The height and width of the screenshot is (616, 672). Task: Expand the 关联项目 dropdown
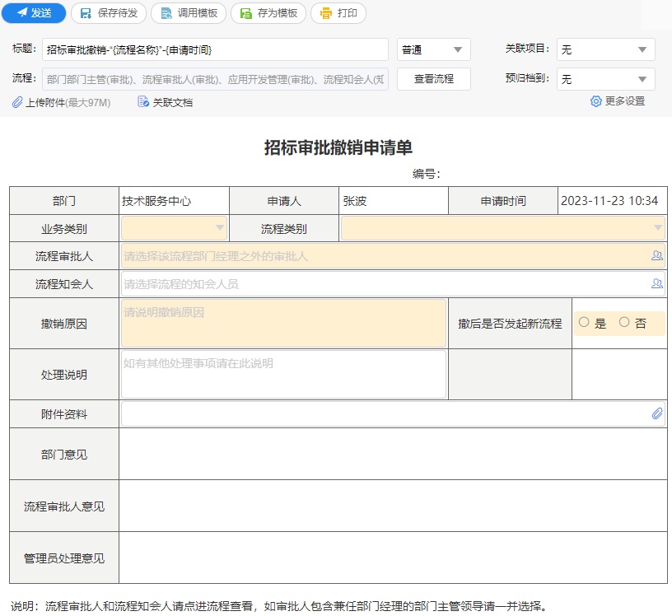pos(605,49)
